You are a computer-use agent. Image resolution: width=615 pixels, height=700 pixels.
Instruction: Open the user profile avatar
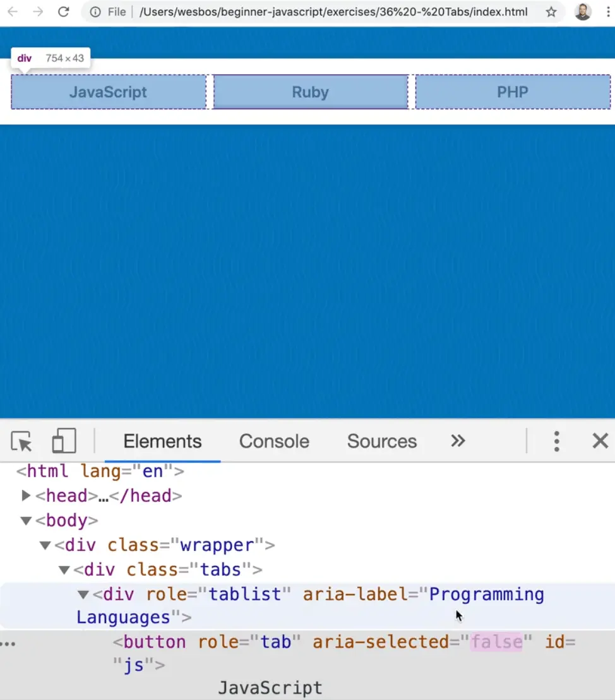582,12
